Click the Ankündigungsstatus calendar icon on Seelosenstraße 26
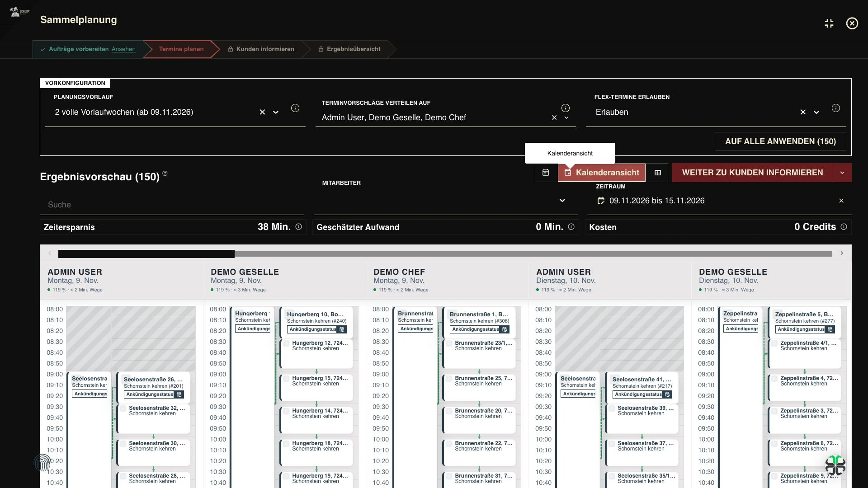The height and width of the screenshot is (488, 868). [x=179, y=394]
